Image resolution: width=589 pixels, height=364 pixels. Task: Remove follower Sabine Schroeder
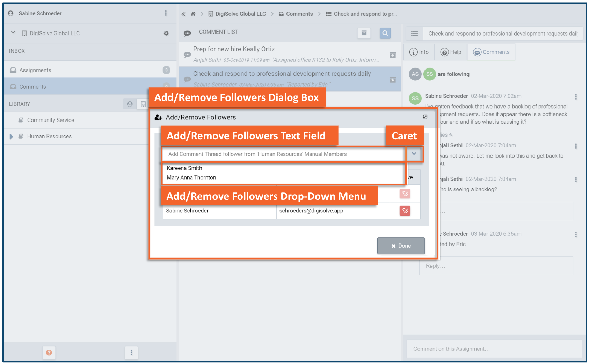(x=405, y=210)
